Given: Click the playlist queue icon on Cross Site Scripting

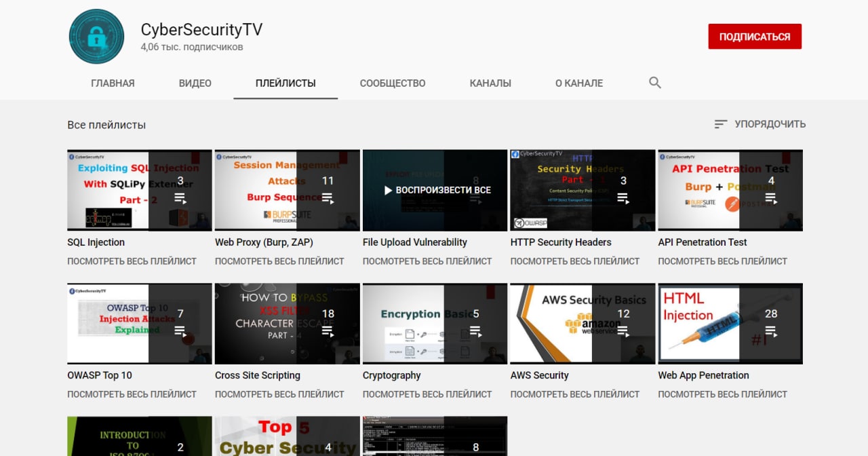Looking at the screenshot, I should pyautogui.click(x=328, y=331).
